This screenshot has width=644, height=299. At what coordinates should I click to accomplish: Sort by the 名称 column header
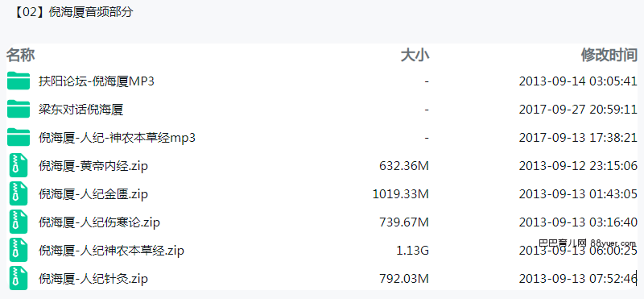(x=21, y=55)
